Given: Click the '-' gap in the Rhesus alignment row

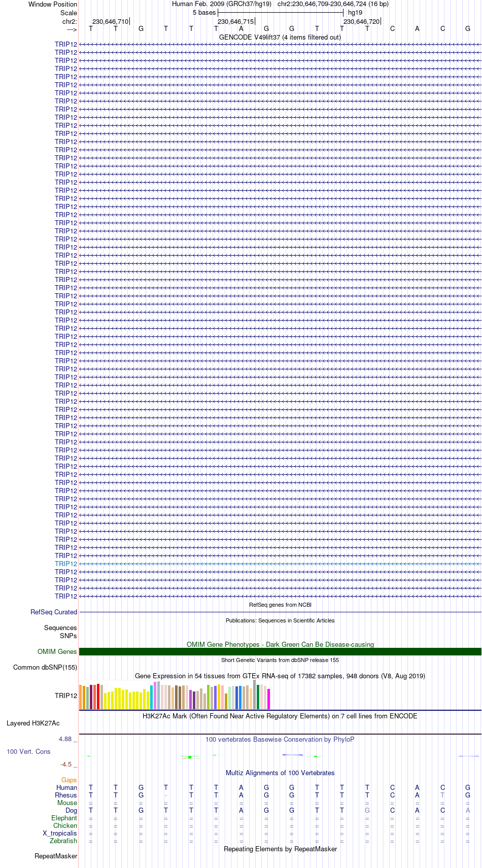Looking at the screenshot, I should 166,795.
